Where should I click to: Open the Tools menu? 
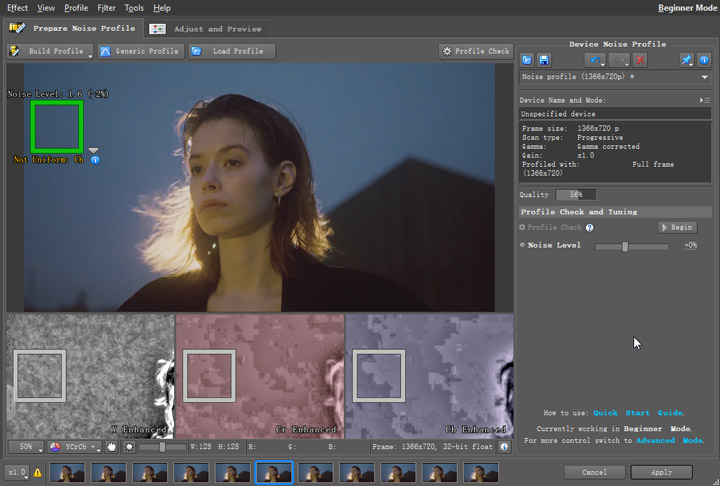[x=134, y=8]
